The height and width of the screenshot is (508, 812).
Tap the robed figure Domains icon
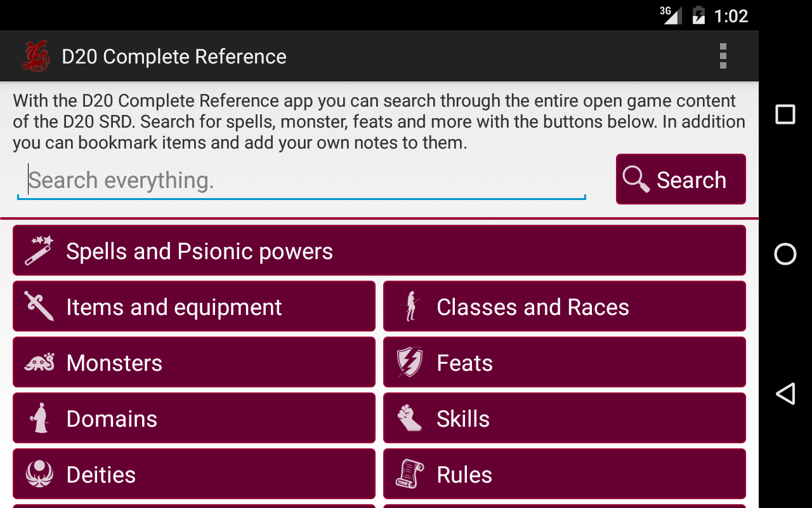point(40,418)
